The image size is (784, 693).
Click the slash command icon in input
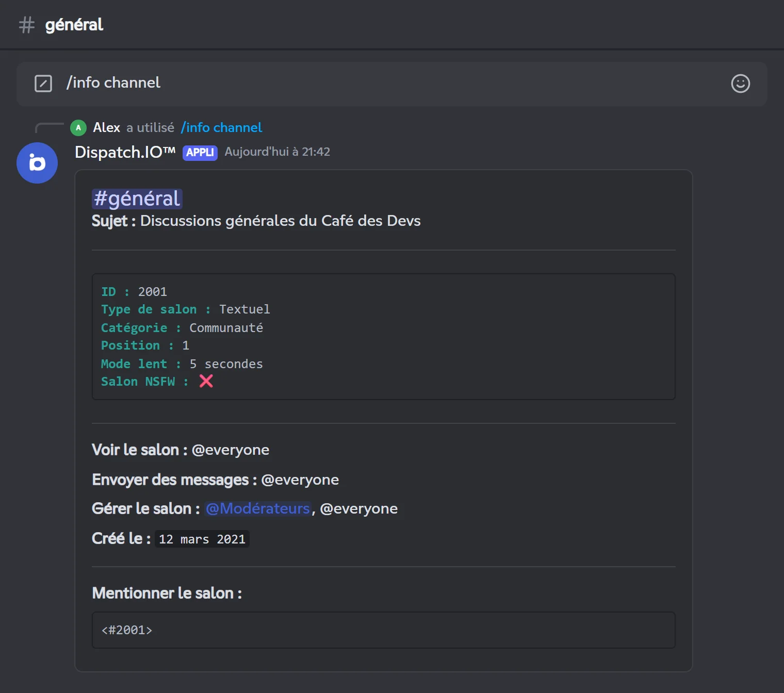tap(43, 84)
